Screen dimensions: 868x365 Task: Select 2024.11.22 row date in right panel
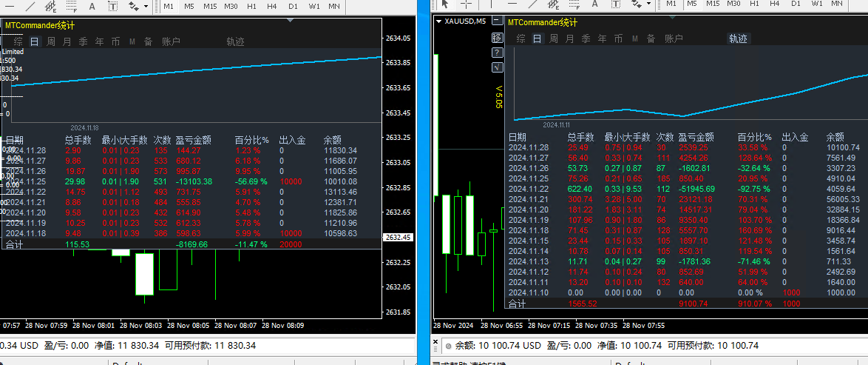[529, 187]
